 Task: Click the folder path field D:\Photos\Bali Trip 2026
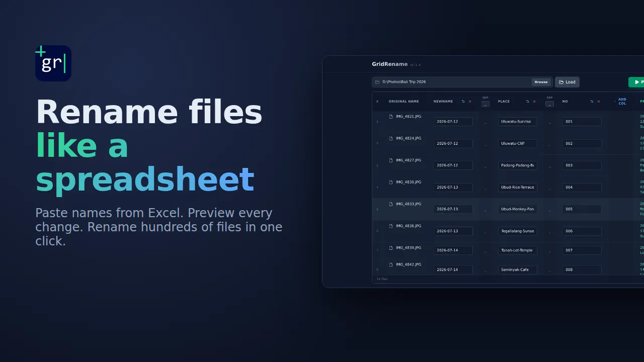[x=462, y=82]
